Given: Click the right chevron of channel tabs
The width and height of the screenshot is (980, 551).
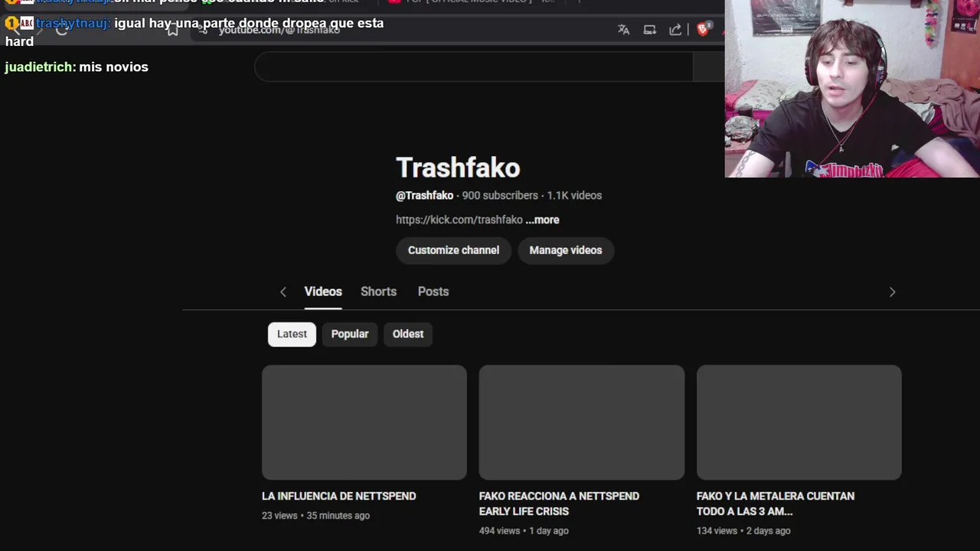Looking at the screenshot, I should coord(892,292).
